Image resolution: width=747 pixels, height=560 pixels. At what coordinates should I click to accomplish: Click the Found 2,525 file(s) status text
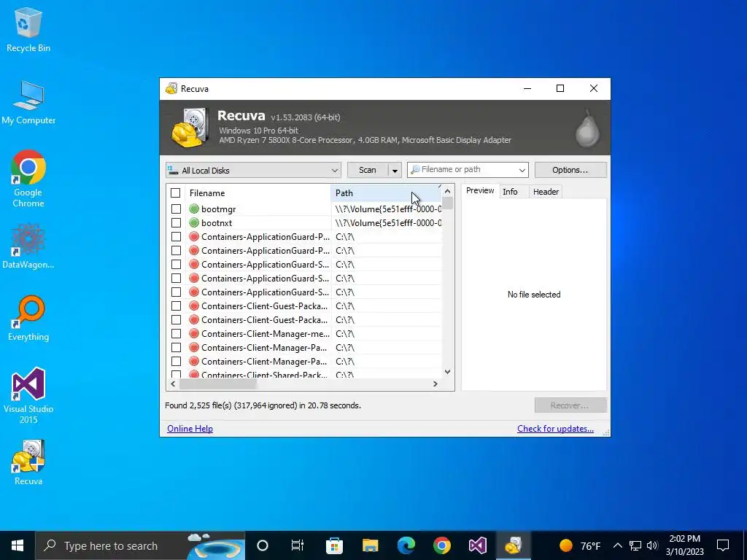coord(263,405)
